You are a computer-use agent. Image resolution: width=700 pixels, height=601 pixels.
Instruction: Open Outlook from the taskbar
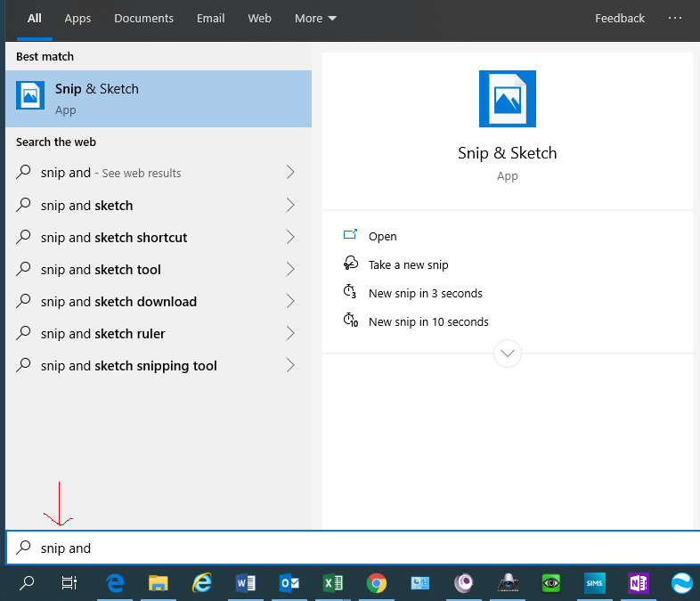289,583
